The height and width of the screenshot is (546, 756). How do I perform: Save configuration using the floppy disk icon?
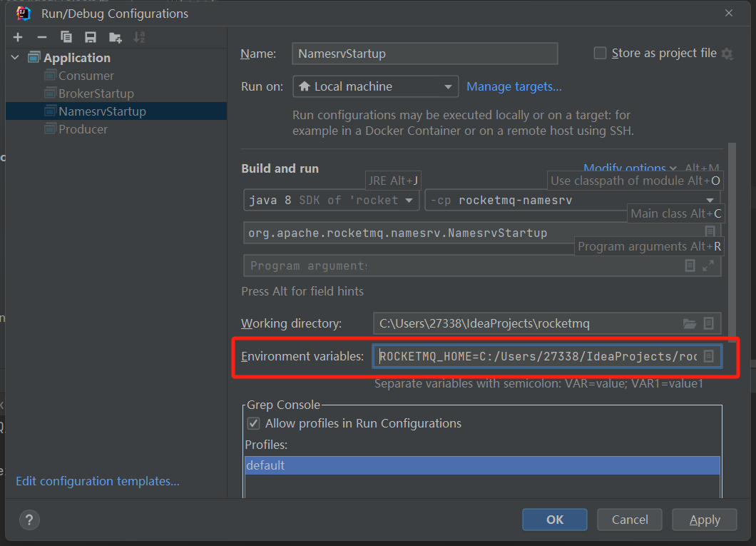pyautogui.click(x=90, y=37)
